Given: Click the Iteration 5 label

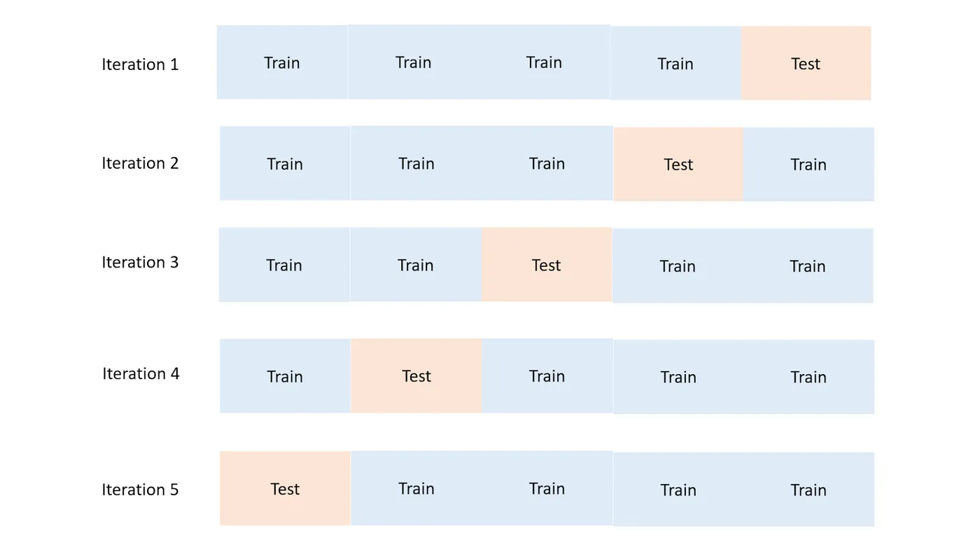Looking at the screenshot, I should (x=140, y=490).
